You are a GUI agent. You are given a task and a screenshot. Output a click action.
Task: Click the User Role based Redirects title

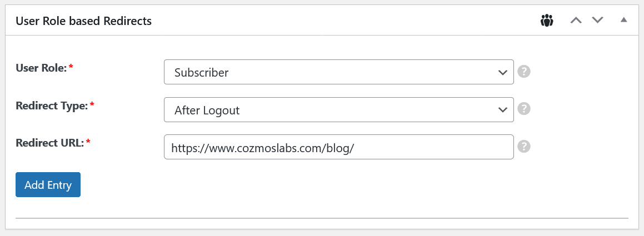pyautogui.click(x=84, y=21)
